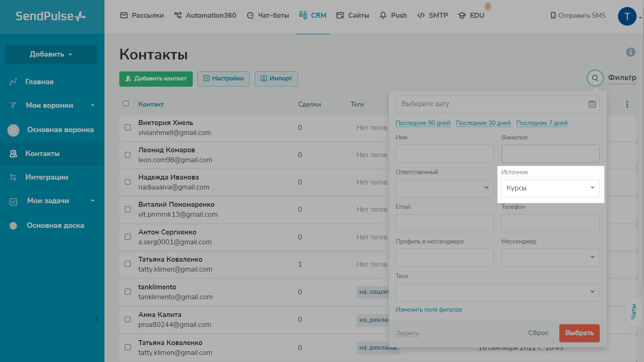The width and height of the screenshot is (644, 362).
Task: Click the Email filter input field
Action: point(444,223)
